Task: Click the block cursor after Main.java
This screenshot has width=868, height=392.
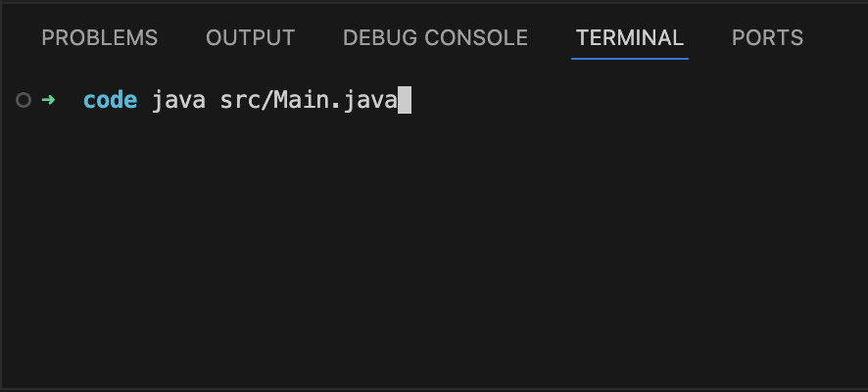Action: pos(405,100)
